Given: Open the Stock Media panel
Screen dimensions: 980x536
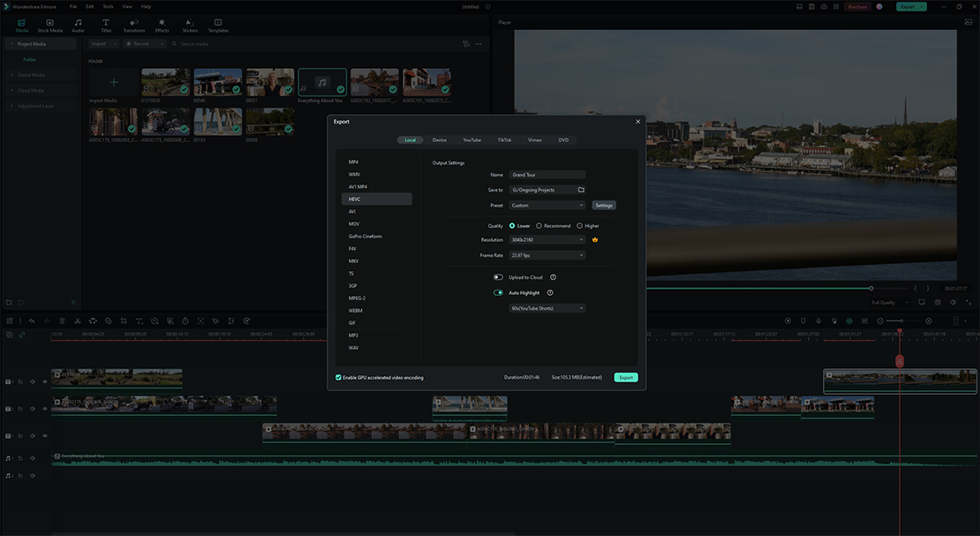Looking at the screenshot, I should pos(49,26).
